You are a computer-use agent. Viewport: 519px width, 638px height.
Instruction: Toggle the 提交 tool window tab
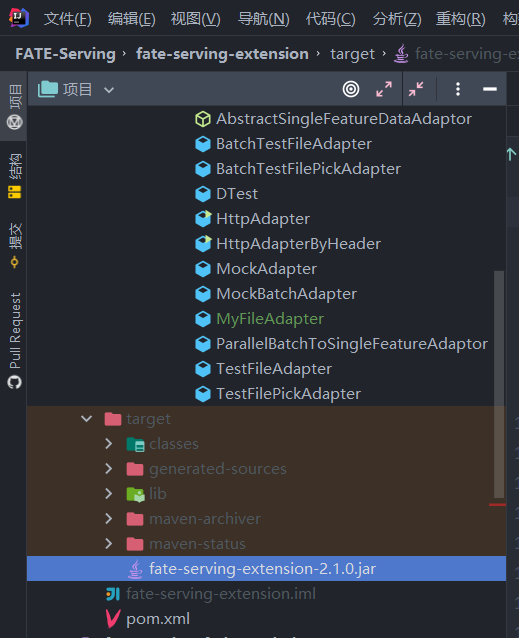tap(15, 245)
